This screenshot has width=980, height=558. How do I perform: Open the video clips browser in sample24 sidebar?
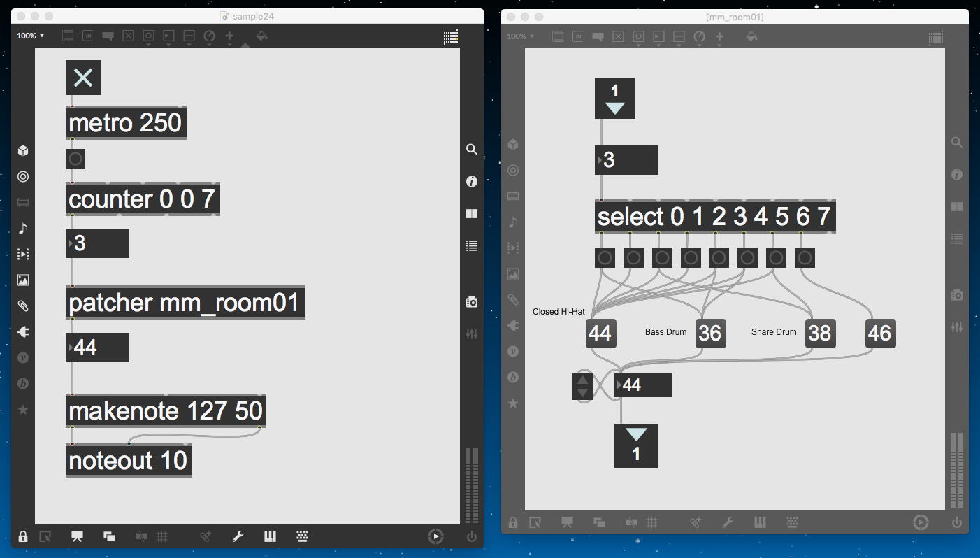pos(23,254)
